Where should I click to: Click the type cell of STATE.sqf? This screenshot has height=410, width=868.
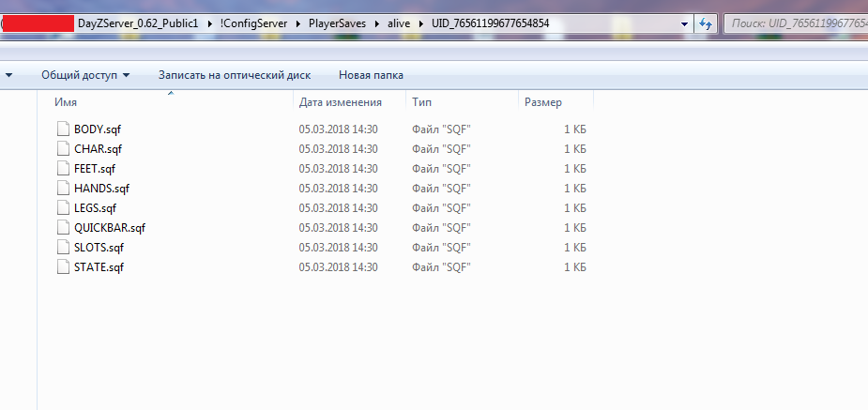tap(441, 267)
